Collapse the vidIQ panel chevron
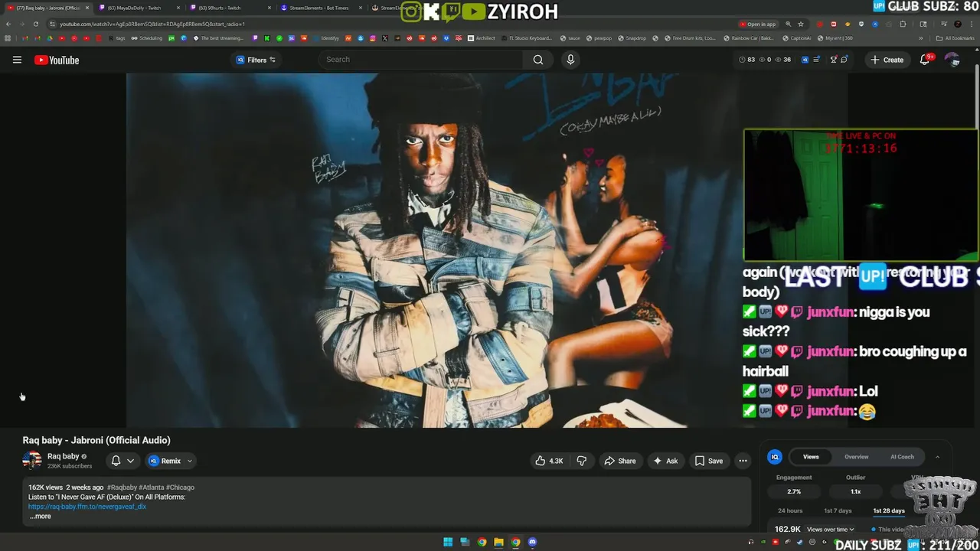The image size is (980, 551). [937, 457]
